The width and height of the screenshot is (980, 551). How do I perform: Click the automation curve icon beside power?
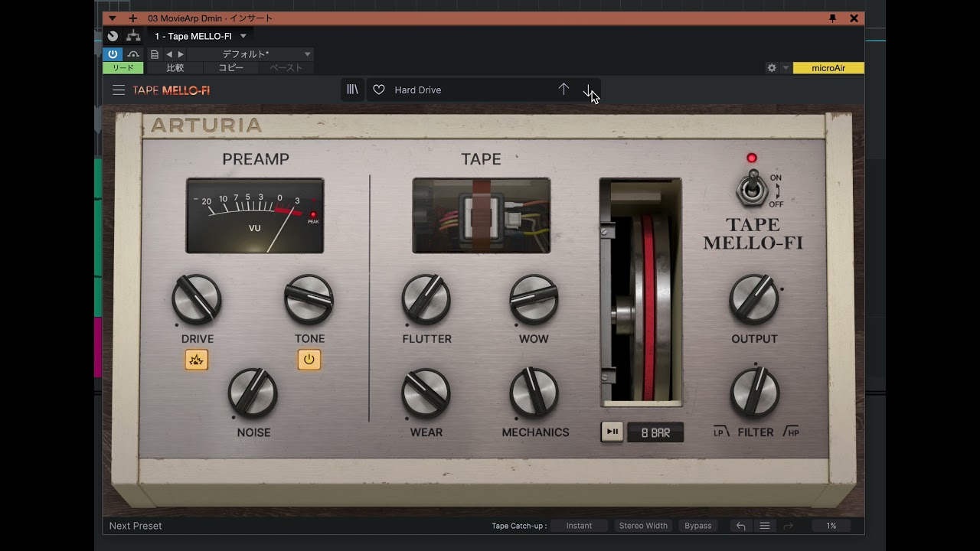[x=133, y=54]
